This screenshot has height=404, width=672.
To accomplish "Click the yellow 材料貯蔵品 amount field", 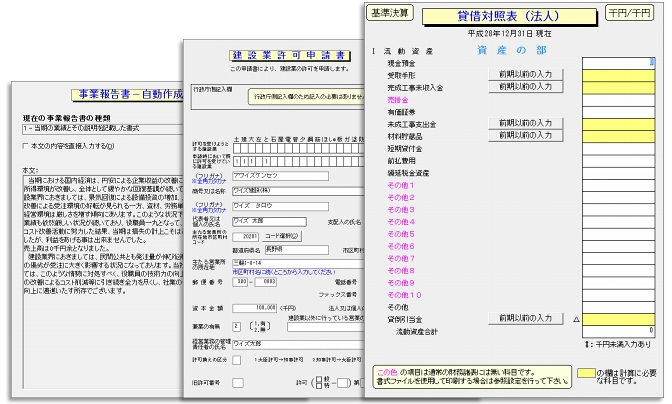I will (618, 136).
